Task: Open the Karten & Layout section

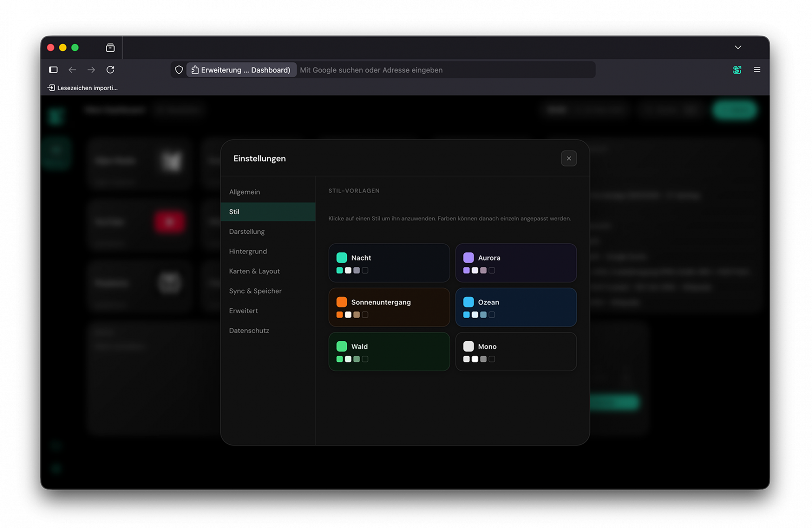Action: coord(254,271)
